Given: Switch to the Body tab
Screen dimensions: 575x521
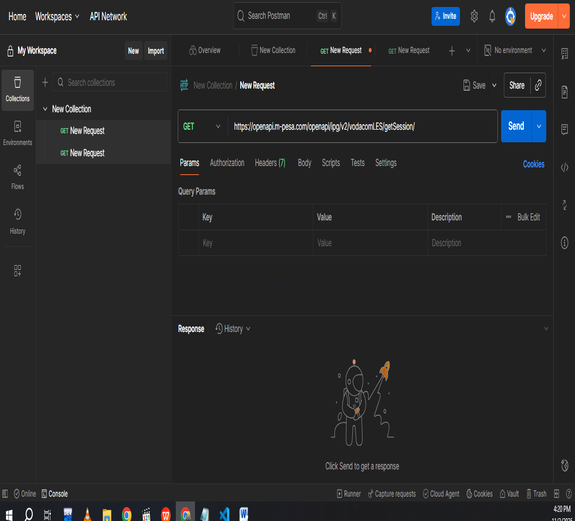Looking at the screenshot, I should click(x=304, y=163).
